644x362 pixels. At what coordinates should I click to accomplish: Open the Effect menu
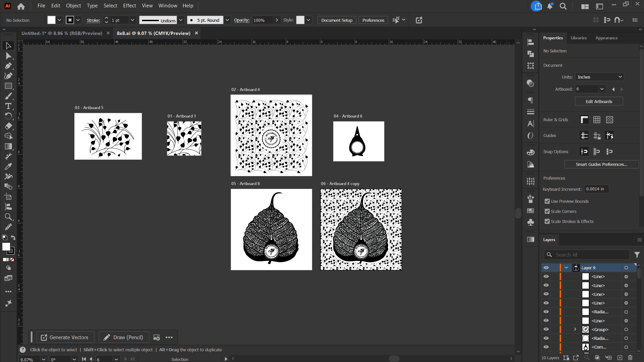coord(129,6)
